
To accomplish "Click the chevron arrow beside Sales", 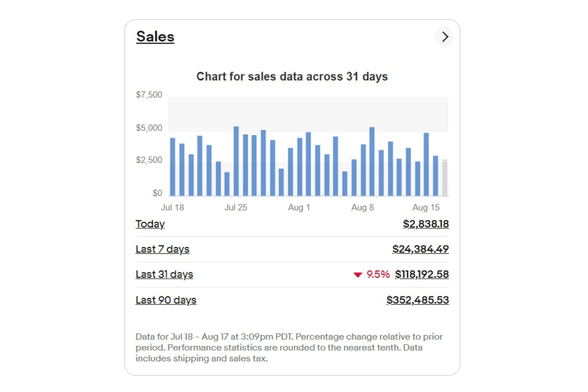I will tap(444, 37).
